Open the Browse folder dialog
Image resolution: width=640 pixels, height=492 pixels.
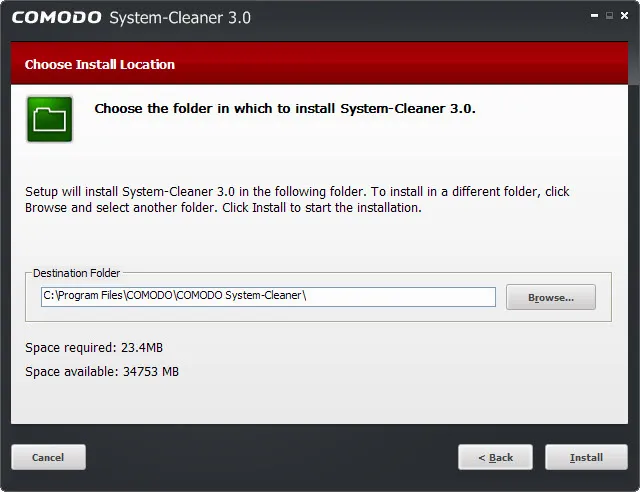[x=551, y=297]
